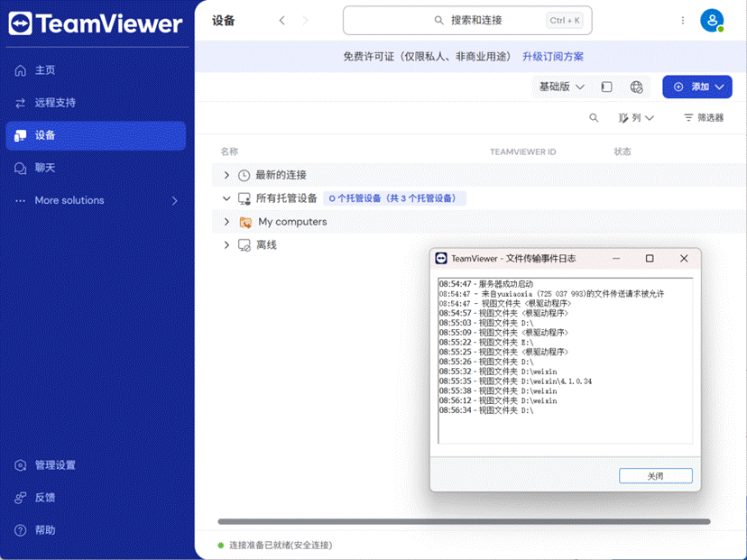Expand the 离线 offline group
The height and width of the screenshot is (560, 747).
click(226, 245)
